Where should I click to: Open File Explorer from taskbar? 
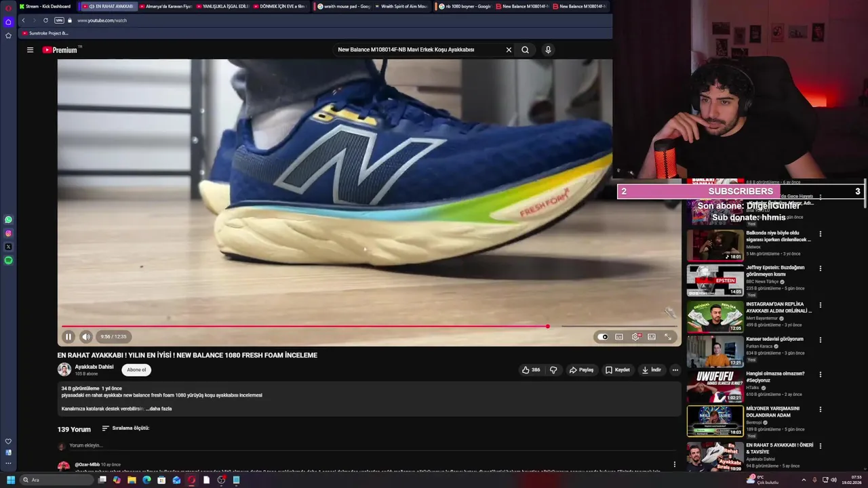pos(132,480)
